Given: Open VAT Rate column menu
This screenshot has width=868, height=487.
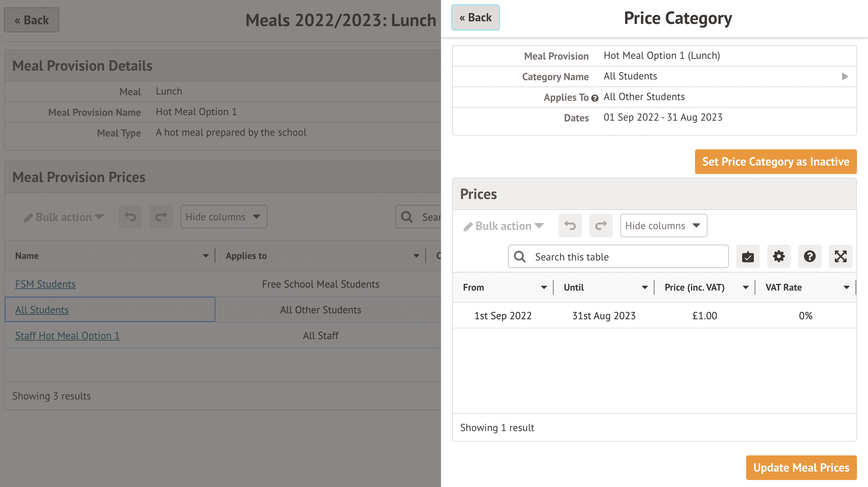Looking at the screenshot, I should coord(846,288).
